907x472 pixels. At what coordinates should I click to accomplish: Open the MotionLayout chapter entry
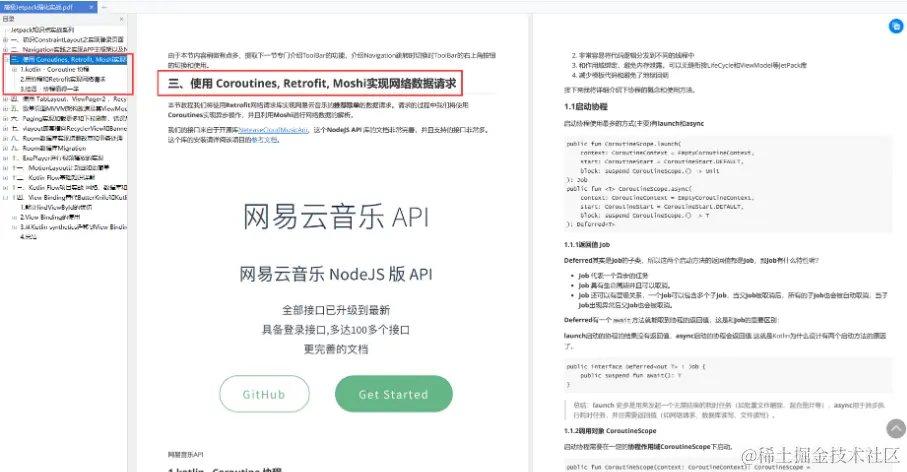pyautogui.click(x=61, y=168)
